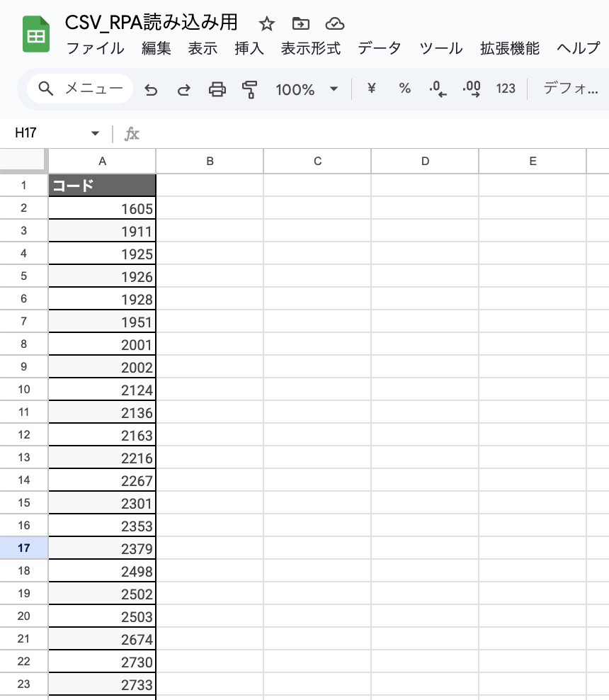Activate the paint format tool

[x=249, y=89]
